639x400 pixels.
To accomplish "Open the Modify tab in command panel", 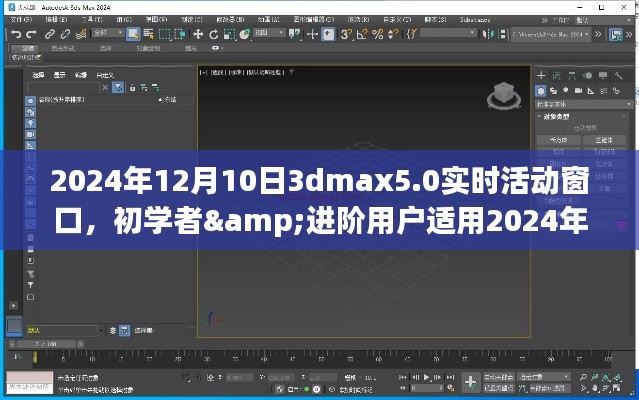I will tap(558, 75).
